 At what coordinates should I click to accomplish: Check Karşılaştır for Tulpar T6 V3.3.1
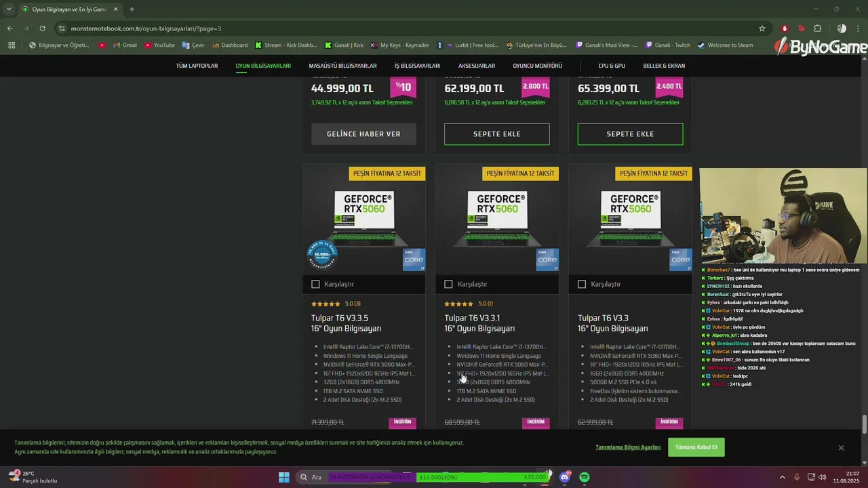(448, 284)
